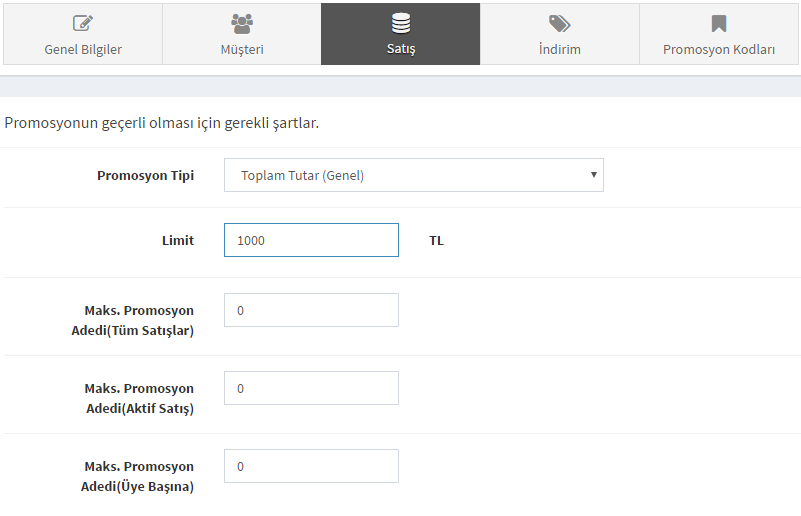This screenshot has height=516, width=801.
Task: Click the tags icon above İndirim
Action: point(559,24)
